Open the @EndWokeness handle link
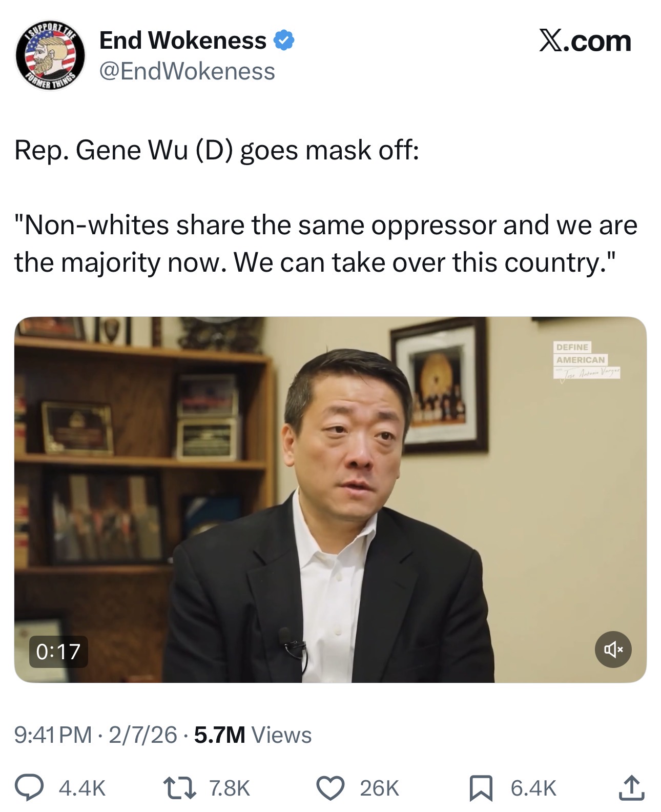Screen dimensions: 661x812 click(187, 71)
